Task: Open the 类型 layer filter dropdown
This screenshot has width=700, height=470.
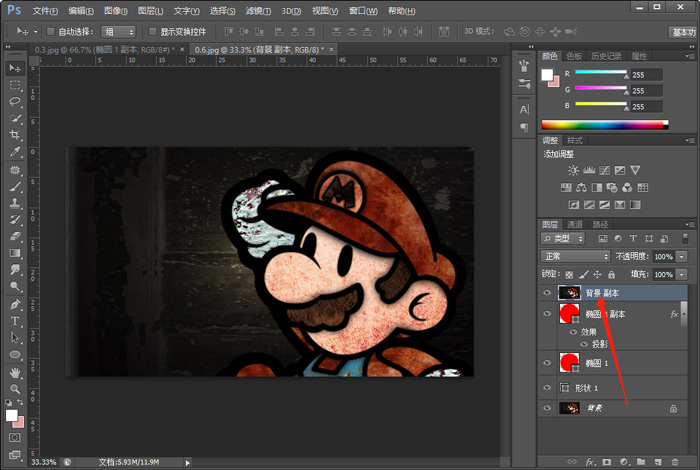Action: [562, 239]
